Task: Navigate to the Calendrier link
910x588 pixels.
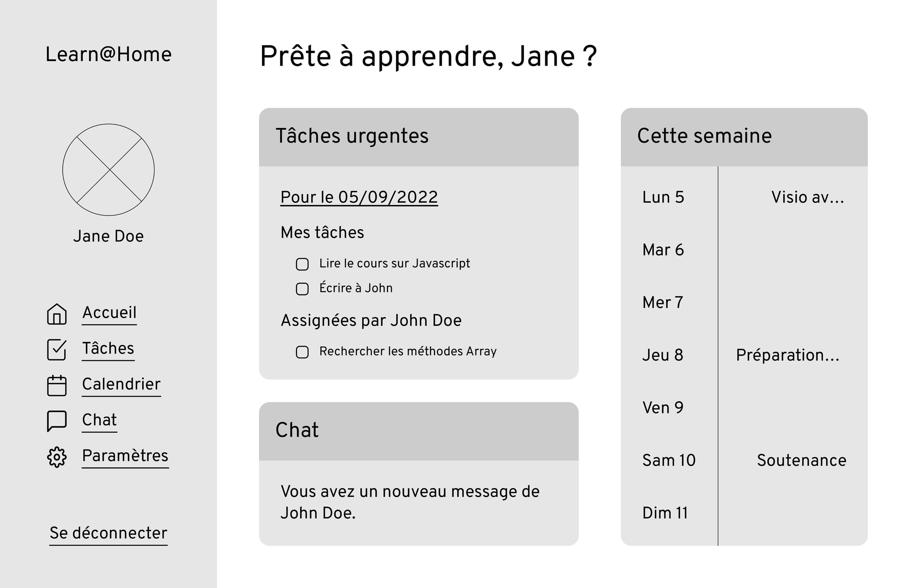Action: point(121,384)
